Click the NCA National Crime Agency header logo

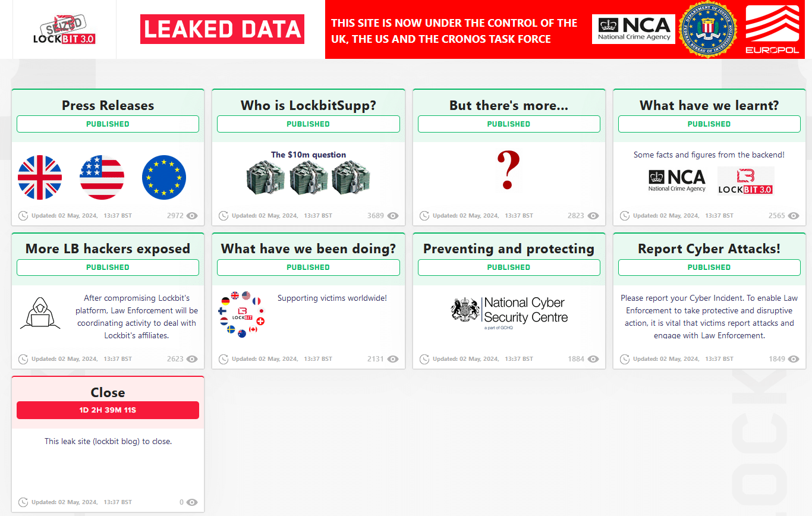[634, 29]
